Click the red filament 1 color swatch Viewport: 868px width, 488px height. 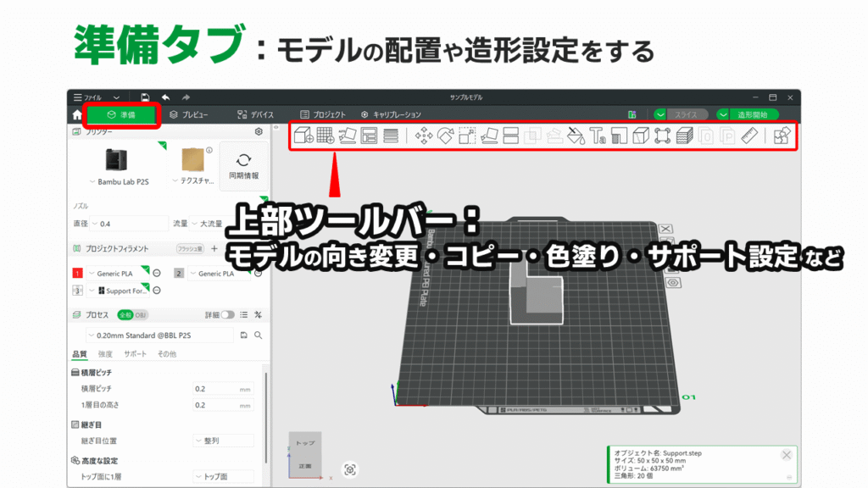tap(77, 273)
